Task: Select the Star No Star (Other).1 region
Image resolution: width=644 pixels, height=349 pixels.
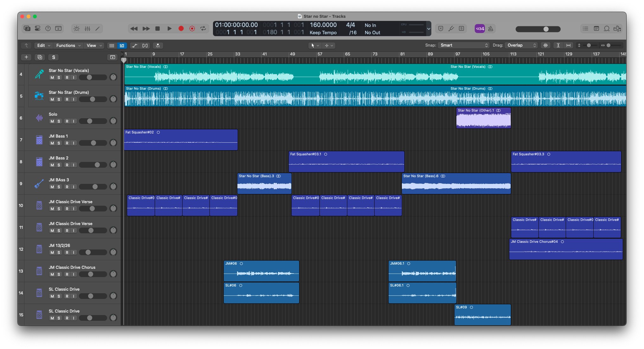Action: pyautogui.click(x=483, y=118)
